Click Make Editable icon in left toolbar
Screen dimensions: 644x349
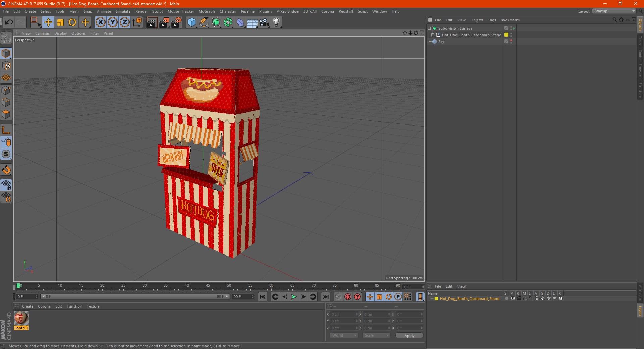pyautogui.click(x=6, y=38)
